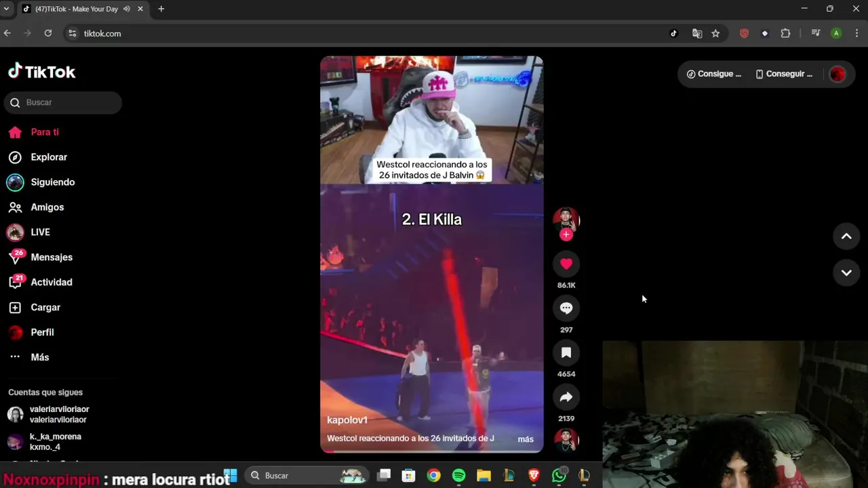Viewport: 868px width, 488px height.
Task: Play or pause the main video
Action: pos(432,254)
